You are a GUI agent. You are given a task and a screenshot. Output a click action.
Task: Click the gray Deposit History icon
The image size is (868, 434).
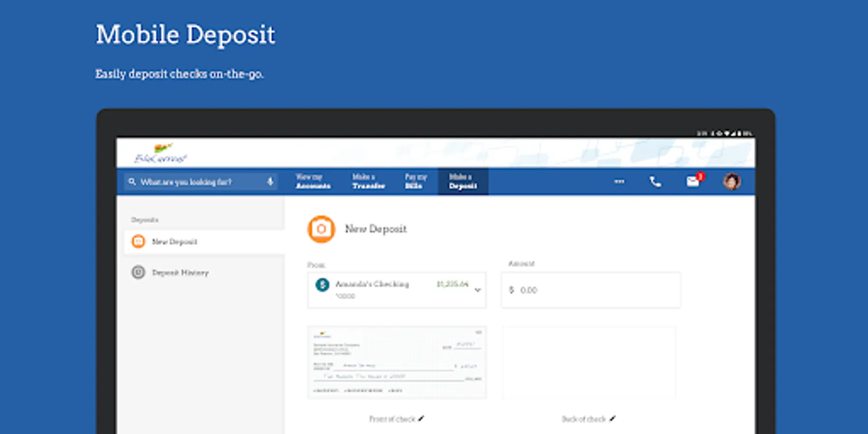(x=138, y=272)
